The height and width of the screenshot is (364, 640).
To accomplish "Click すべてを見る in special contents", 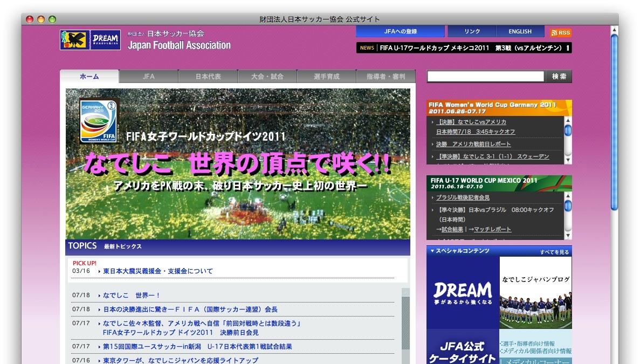I will [554, 252].
